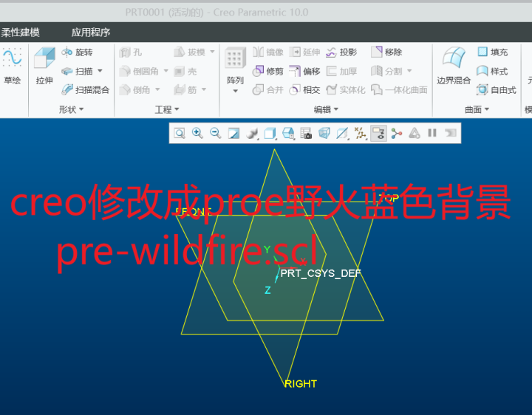Image resolution: width=532 pixels, height=415 pixels.
Task: Open the view manager icon
Action: tap(306, 133)
